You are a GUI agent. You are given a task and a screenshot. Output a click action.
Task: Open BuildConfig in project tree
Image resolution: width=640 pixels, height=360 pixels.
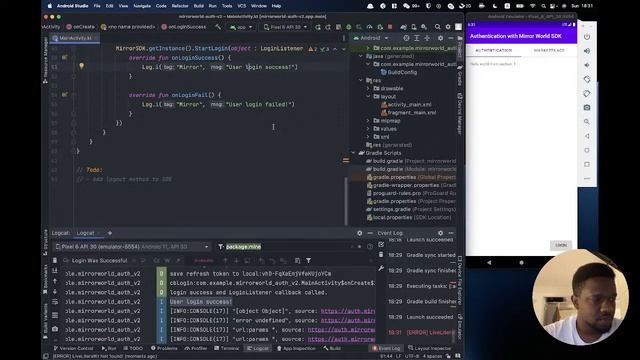[399, 72]
